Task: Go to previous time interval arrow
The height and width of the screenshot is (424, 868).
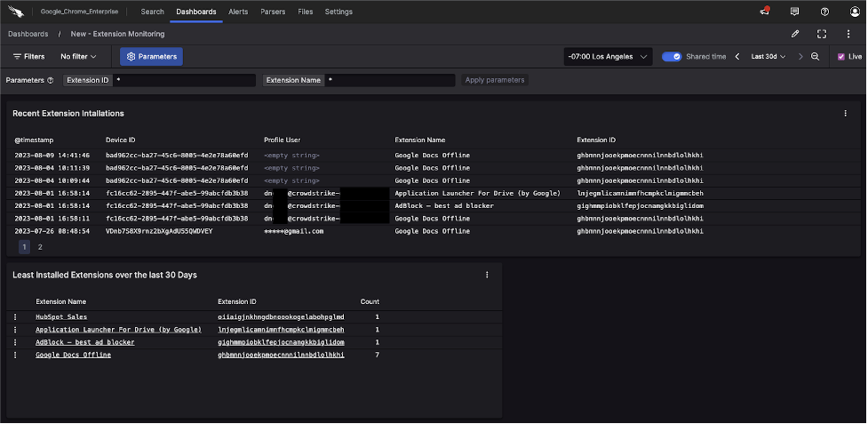Action: pos(737,57)
